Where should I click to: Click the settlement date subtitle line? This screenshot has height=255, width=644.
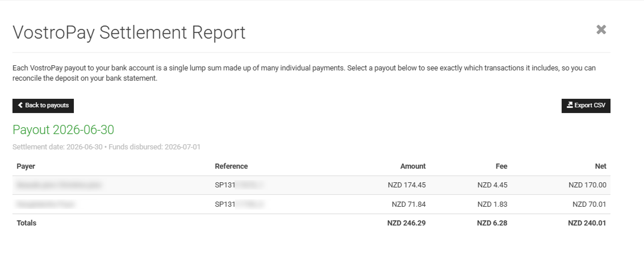point(106,147)
